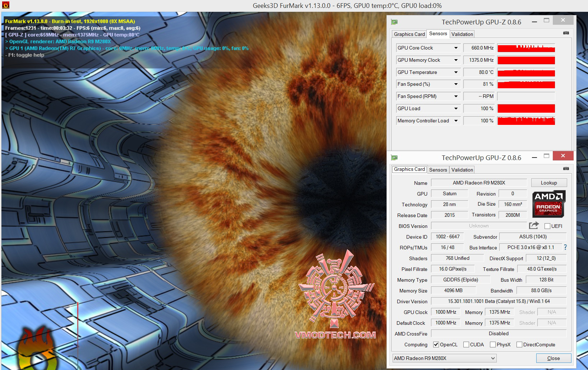This screenshot has height=370, width=588.
Task: Click the AMD CrossFire value Disabled
Action: [499, 333]
